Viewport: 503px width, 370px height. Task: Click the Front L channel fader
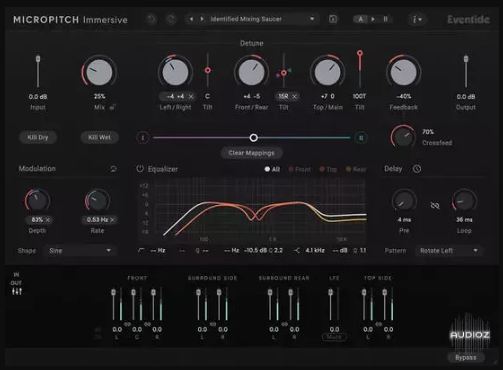(113, 292)
